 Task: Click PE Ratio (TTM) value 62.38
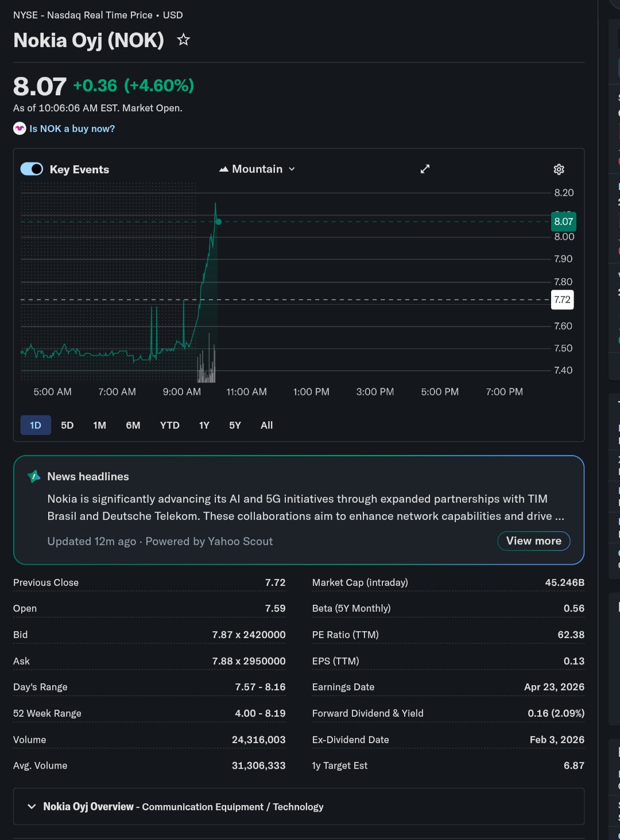click(x=571, y=635)
